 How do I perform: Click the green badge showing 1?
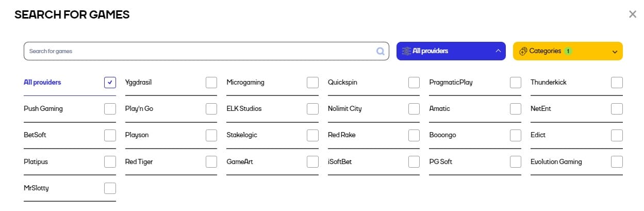pyautogui.click(x=568, y=51)
